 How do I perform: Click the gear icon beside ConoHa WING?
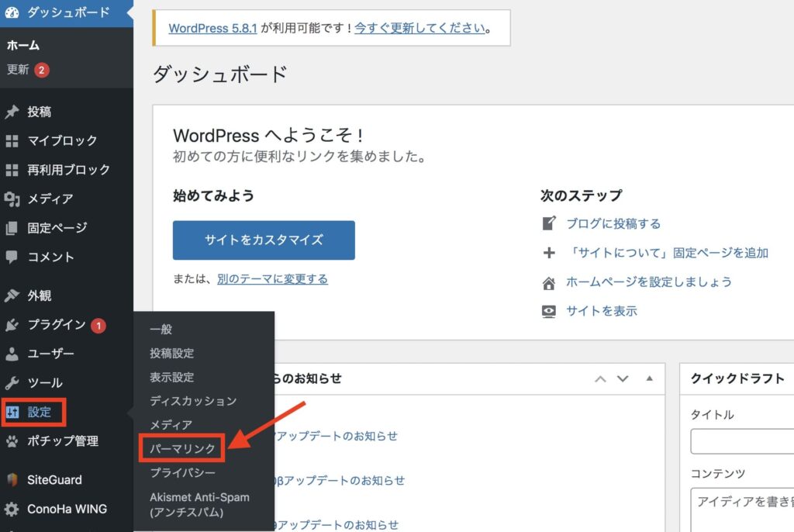tap(12, 510)
